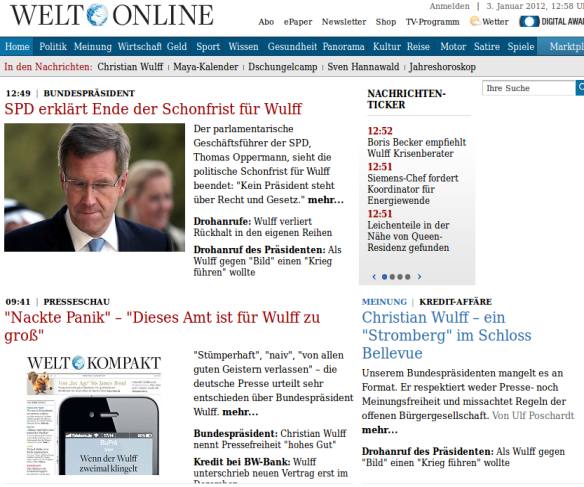Screen dimensions: 584x487
Task: Click the Welt Kompakt front page thumbnail
Action: [x=94, y=415]
